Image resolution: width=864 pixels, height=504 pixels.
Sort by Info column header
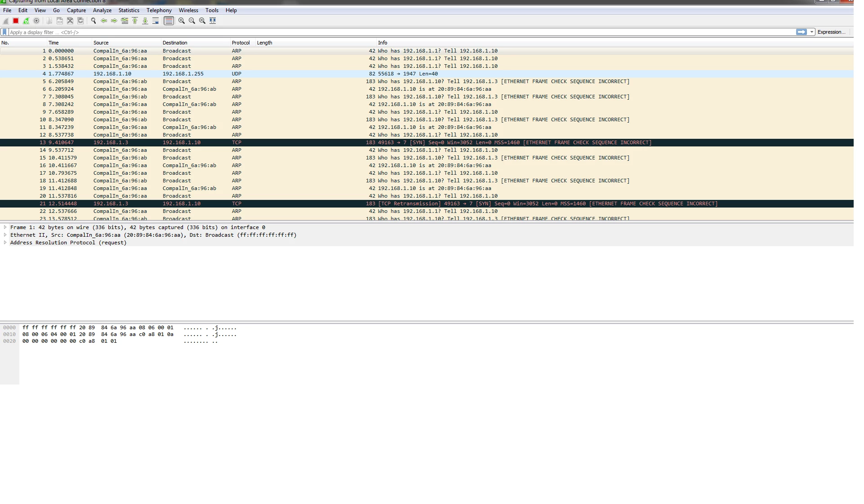(x=615, y=43)
